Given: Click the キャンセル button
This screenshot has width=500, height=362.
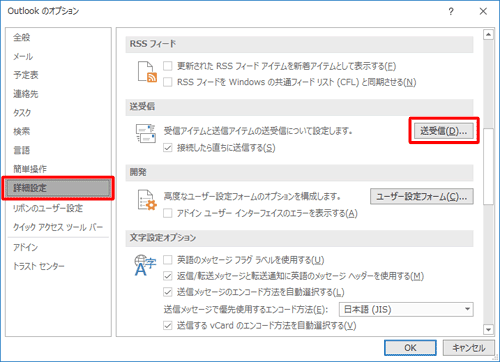Looking at the screenshot, I should point(469,348).
